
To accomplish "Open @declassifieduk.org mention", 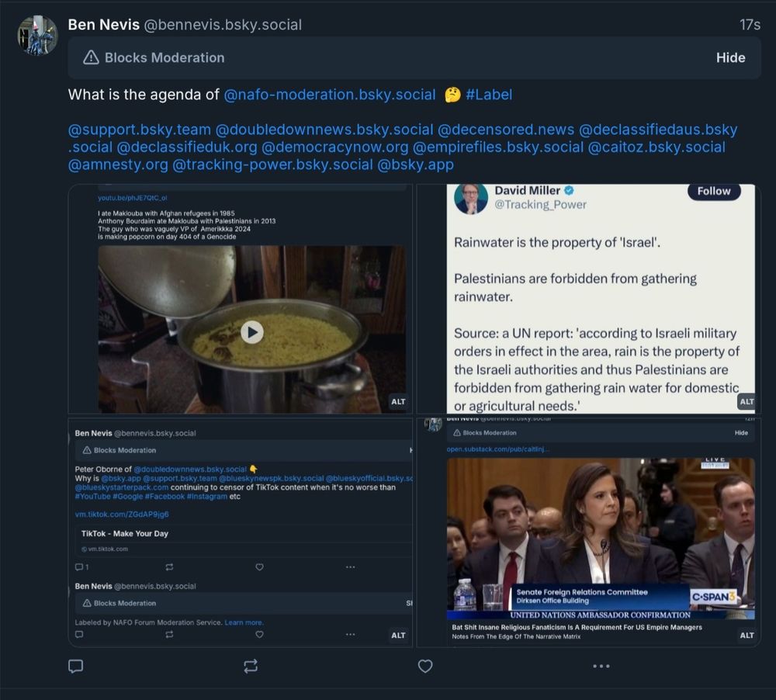I will (x=186, y=147).
